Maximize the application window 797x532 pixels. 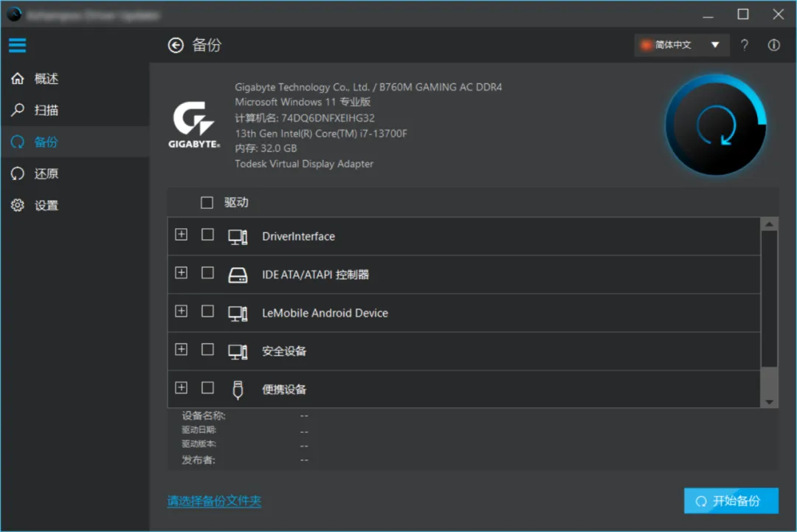tap(742, 14)
